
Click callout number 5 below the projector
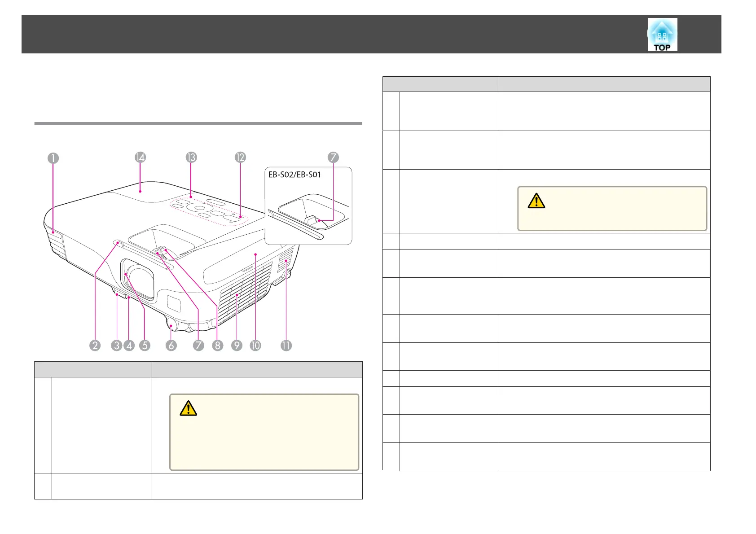(x=145, y=345)
